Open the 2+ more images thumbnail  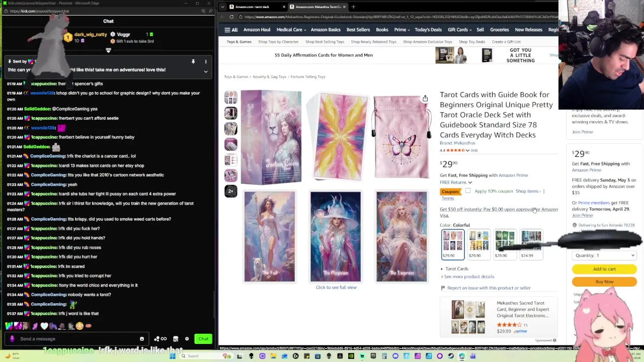click(231, 191)
